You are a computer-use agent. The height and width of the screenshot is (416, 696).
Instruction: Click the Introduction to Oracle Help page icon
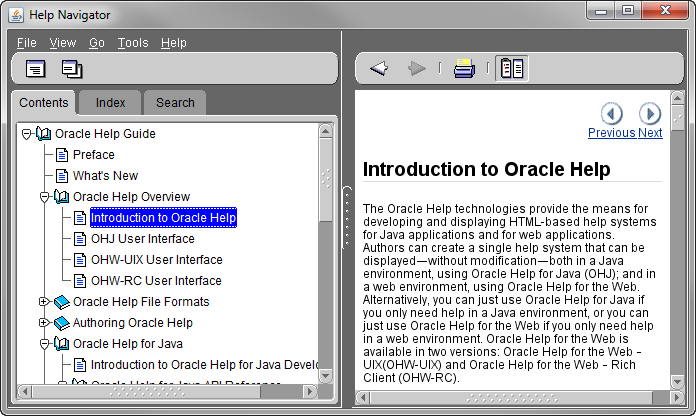80,218
